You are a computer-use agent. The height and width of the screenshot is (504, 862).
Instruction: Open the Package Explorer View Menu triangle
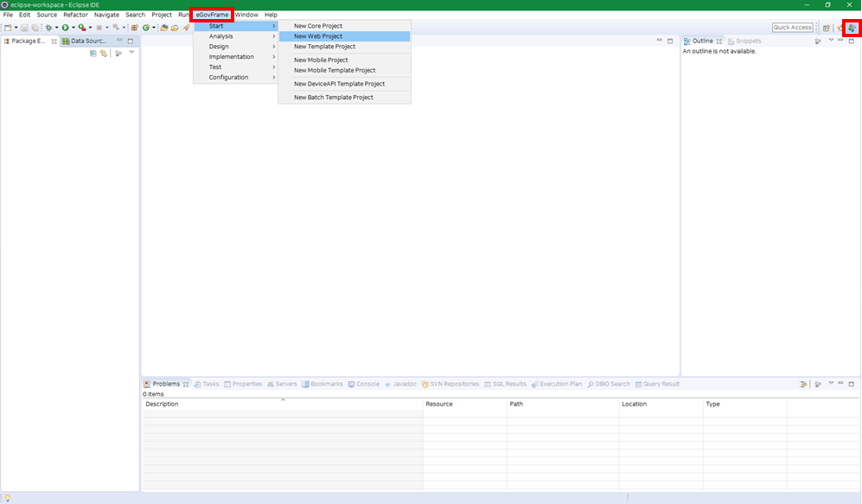click(131, 52)
